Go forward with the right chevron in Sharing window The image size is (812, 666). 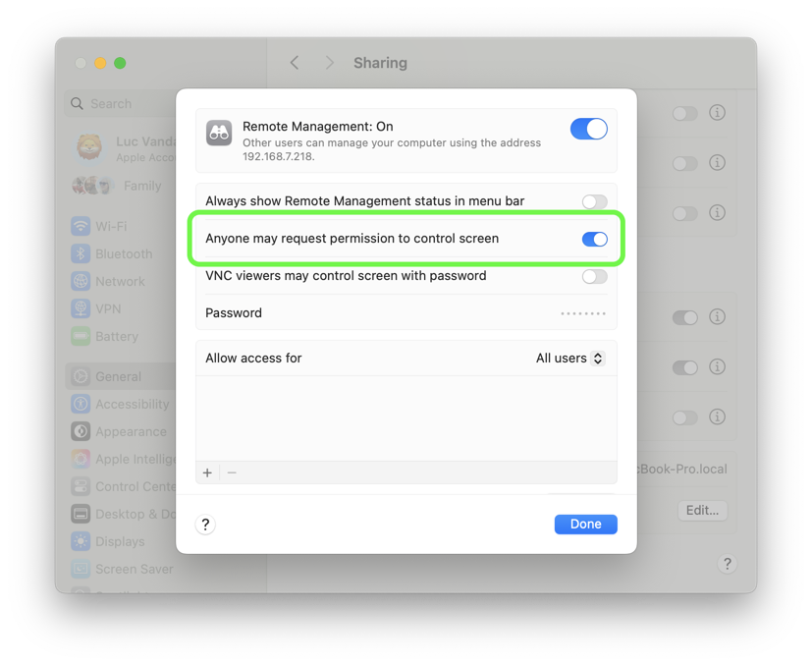coord(329,63)
